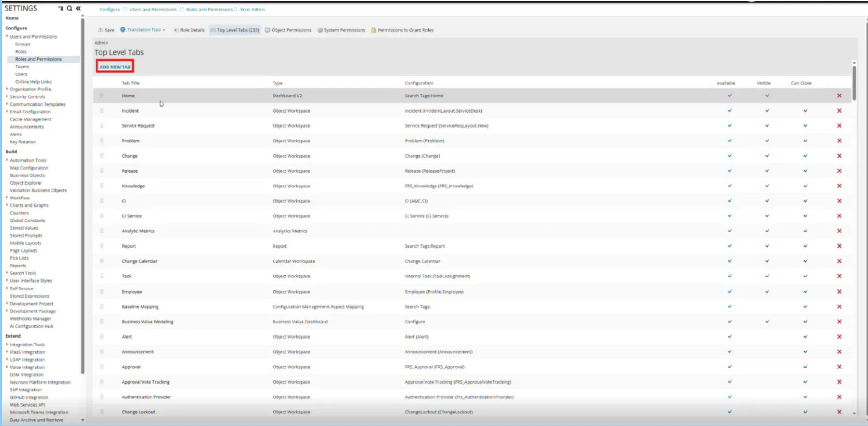Toggle the Can Close checkmark for Problem
The image size is (868, 426).
click(805, 141)
